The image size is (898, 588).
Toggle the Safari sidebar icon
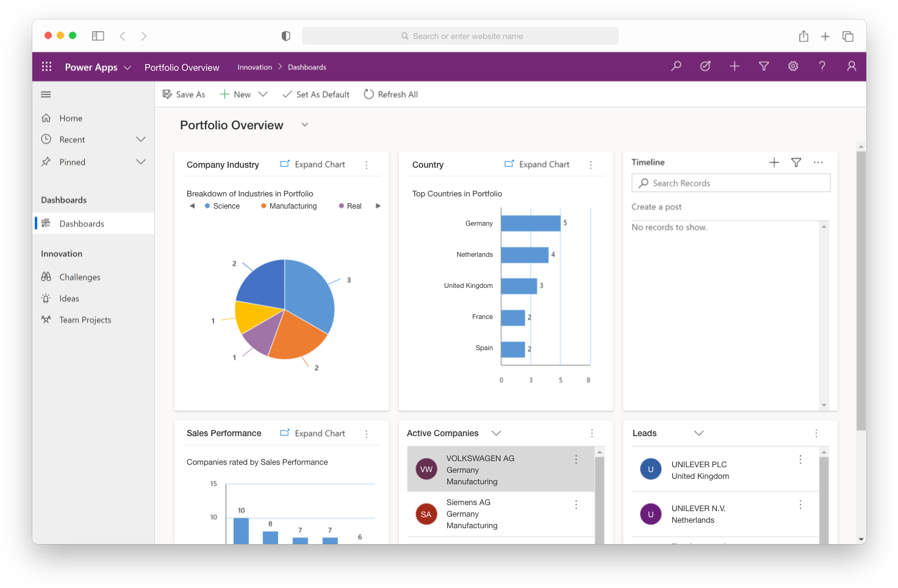98,36
